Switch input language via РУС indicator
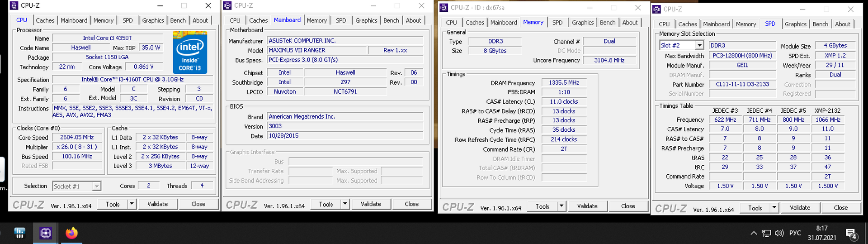 (795, 233)
